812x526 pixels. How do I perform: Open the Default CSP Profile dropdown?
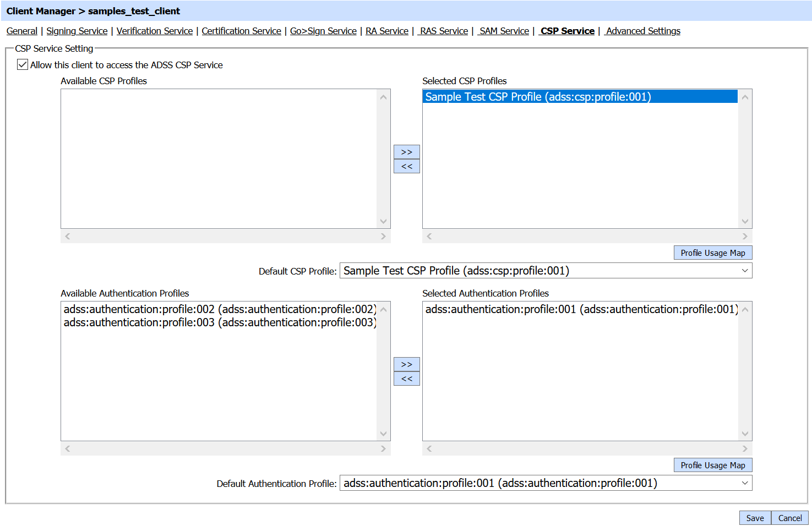point(546,271)
